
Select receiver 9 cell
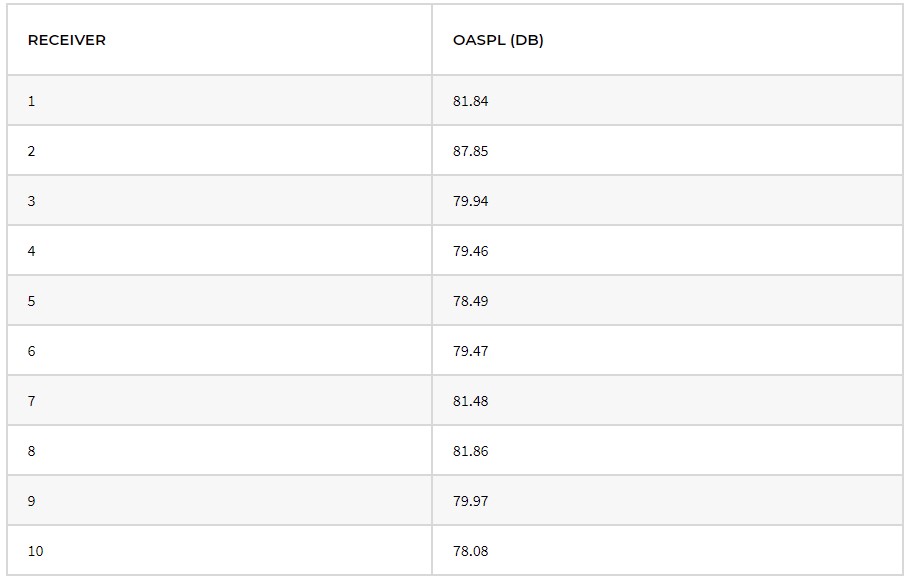[220, 500]
